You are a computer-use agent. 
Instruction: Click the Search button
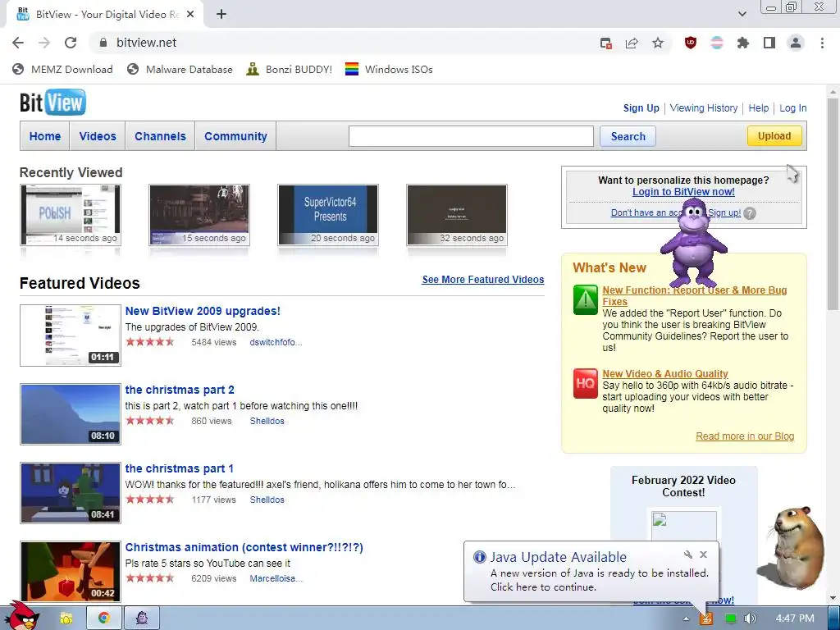(628, 136)
